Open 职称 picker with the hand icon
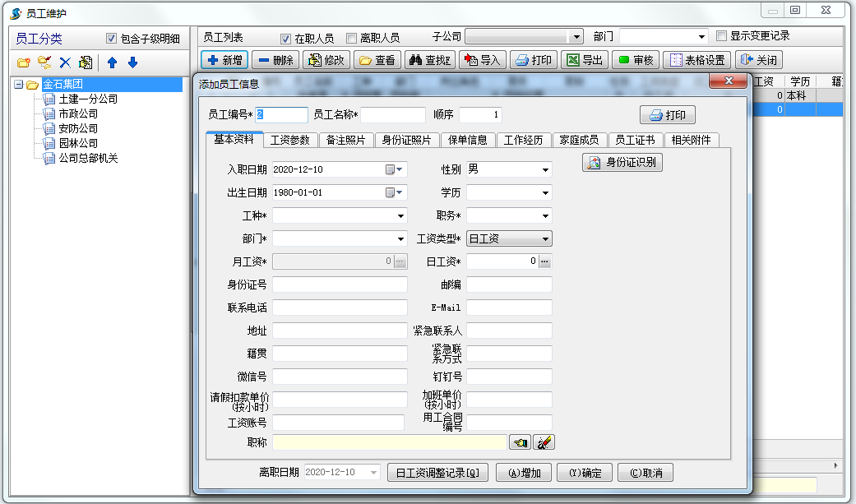The height and width of the screenshot is (504, 856). click(x=521, y=442)
